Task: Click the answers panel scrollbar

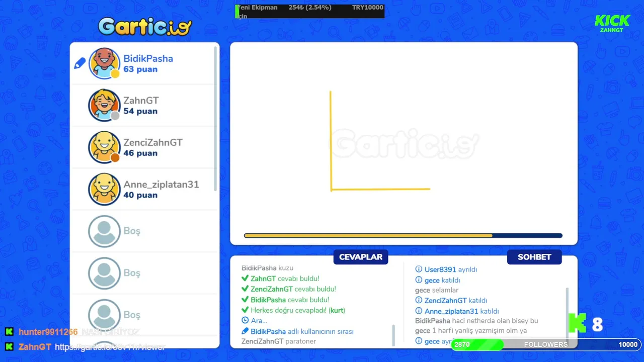Action: pyautogui.click(x=393, y=335)
